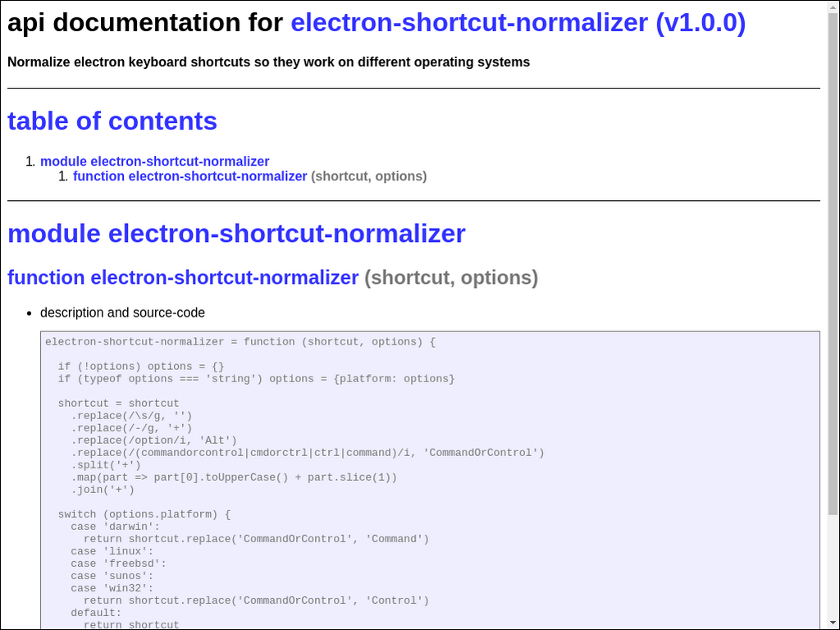Click the 'description and source-code' bullet text
This screenshot has width=840, height=630.
[x=122, y=313]
